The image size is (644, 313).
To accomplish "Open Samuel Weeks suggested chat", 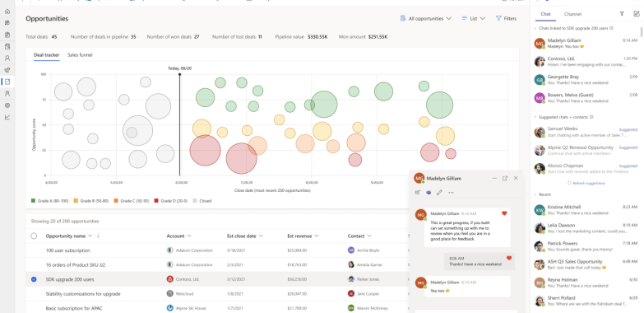I will [586, 132].
